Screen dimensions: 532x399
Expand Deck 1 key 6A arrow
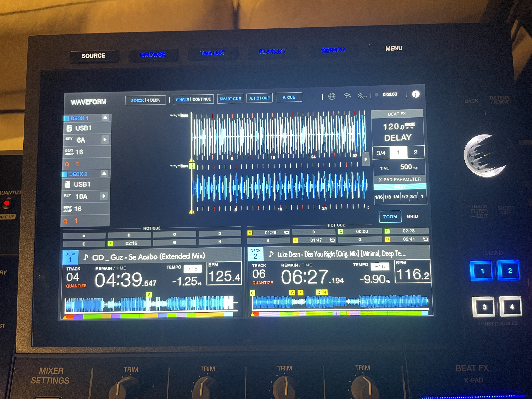[105, 139]
